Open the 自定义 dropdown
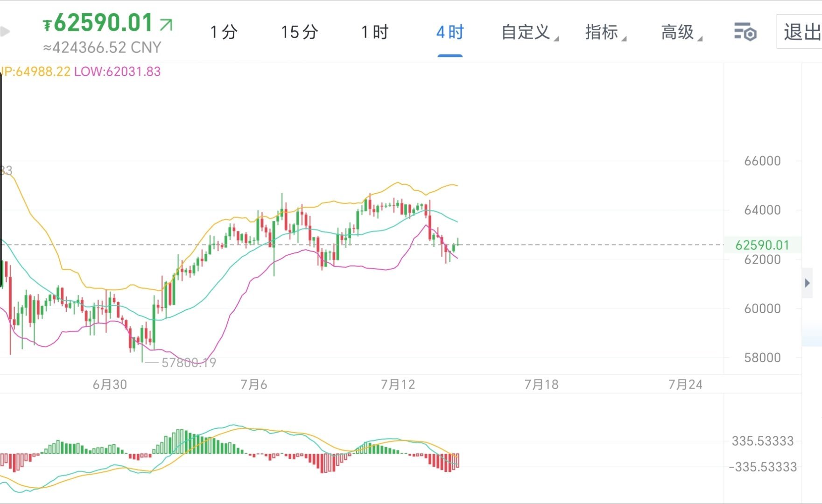This screenshot has width=822, height=504. (x=530, y=32)
